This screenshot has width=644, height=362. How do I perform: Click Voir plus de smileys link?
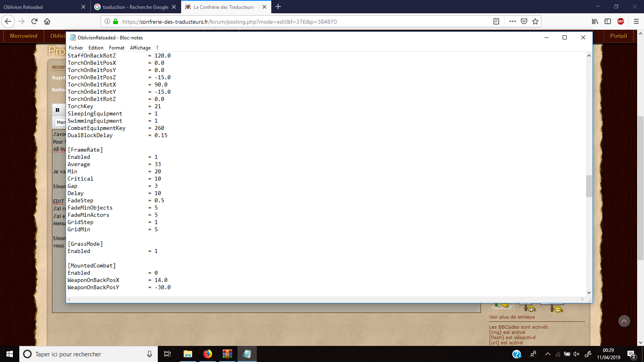pos(512,317)
